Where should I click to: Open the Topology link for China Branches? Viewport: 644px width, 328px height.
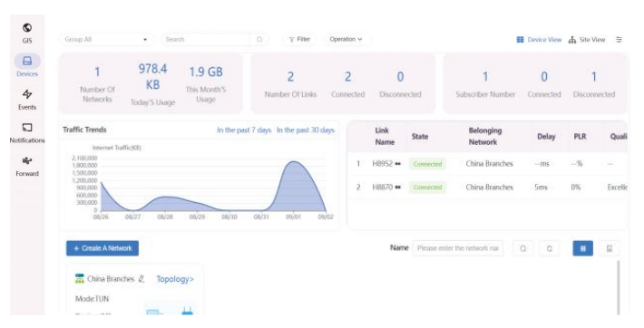(x=175, y=279)
